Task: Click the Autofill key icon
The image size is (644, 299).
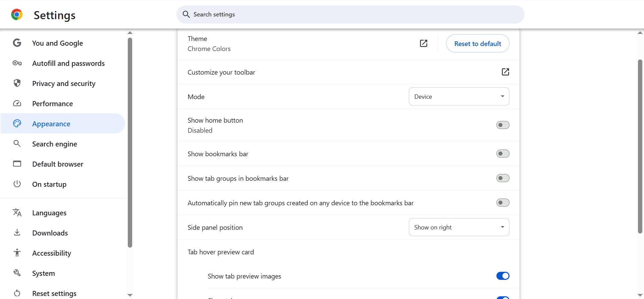Action: [17, 63]
